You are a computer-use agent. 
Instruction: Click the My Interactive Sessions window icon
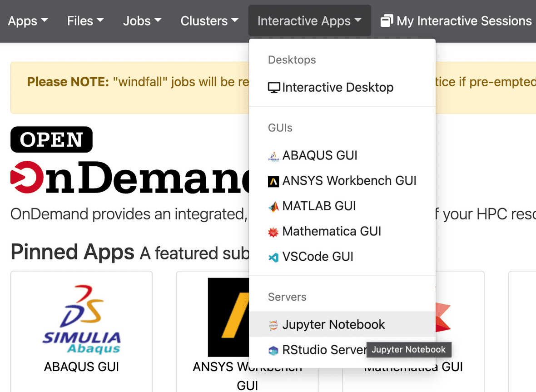[387, 21]
